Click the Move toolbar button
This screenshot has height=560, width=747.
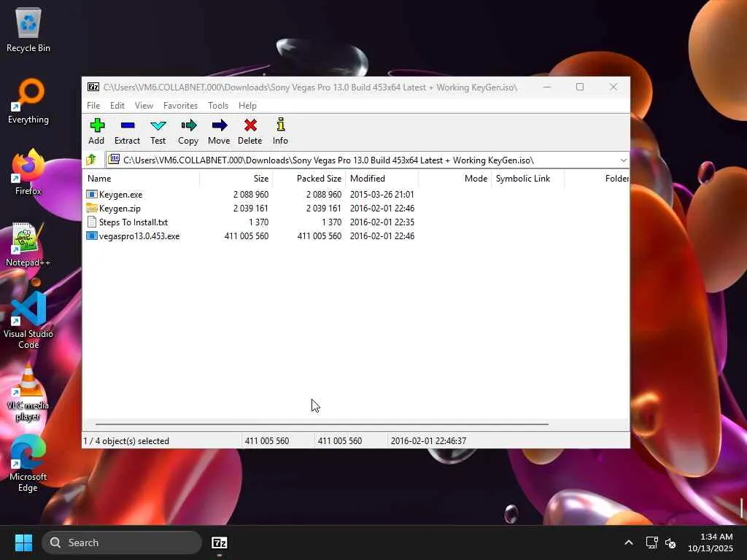click(219, 131)
